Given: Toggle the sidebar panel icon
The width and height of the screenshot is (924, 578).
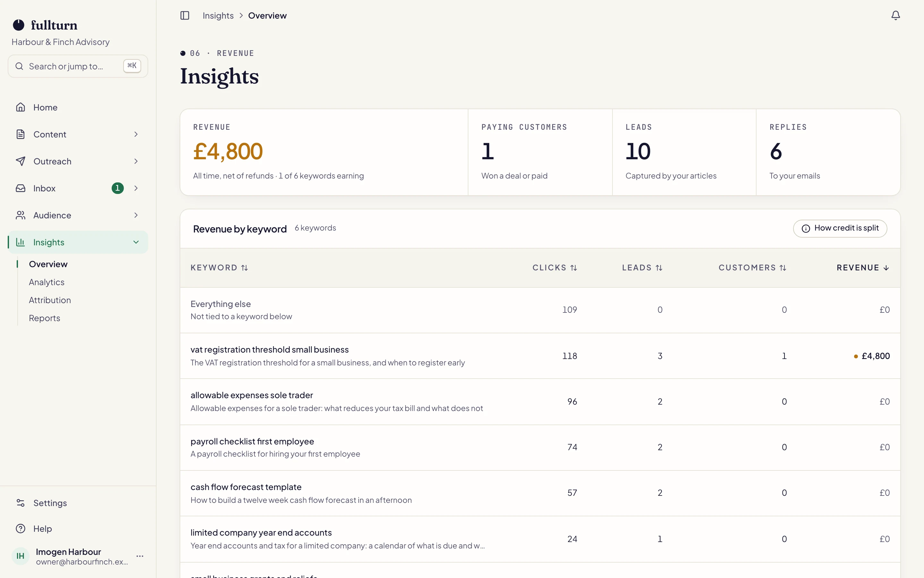Looking at the screenshot, I should 185,16.
